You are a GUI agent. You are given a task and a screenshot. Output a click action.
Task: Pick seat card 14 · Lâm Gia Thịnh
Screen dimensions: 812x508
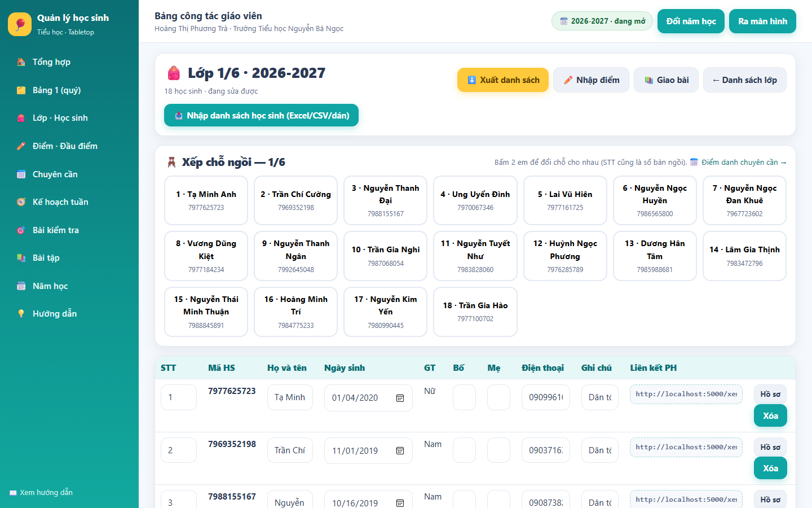click(x=744, y=256)
